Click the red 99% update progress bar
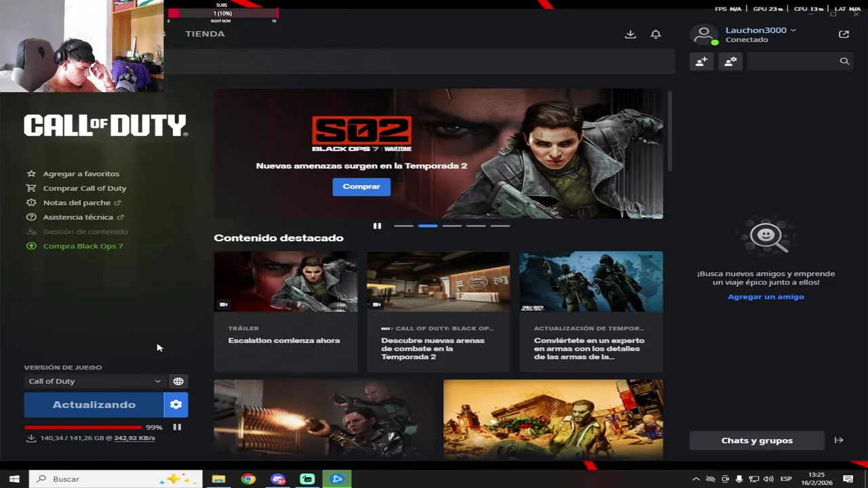 coord(83,428)
